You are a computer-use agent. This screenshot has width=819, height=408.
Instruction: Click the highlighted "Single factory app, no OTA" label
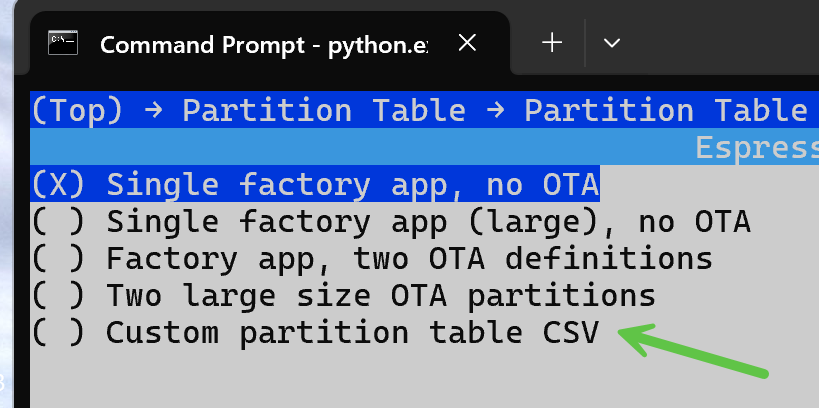tap(352, 184)
